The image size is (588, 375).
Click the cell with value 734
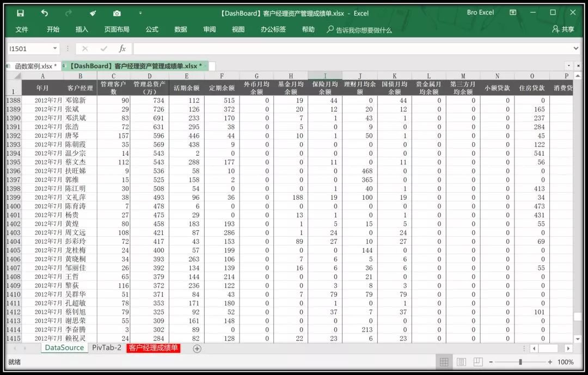149,101
